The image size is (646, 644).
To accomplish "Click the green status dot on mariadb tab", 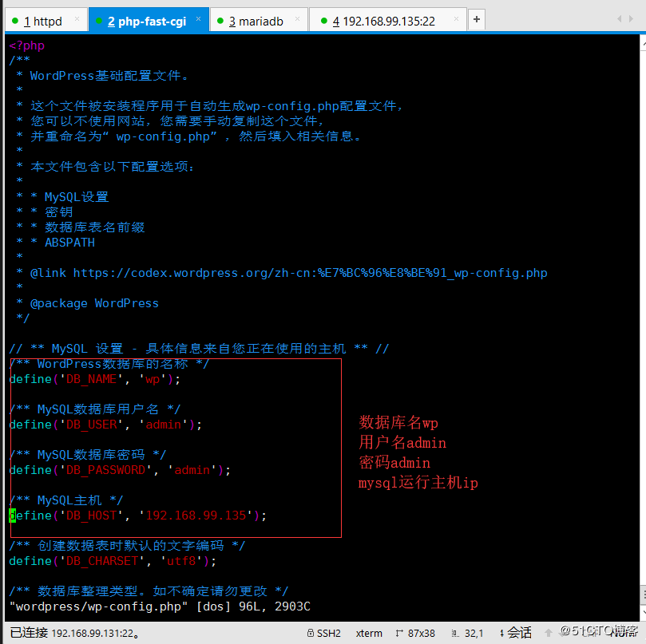I will tap(220, 21).
